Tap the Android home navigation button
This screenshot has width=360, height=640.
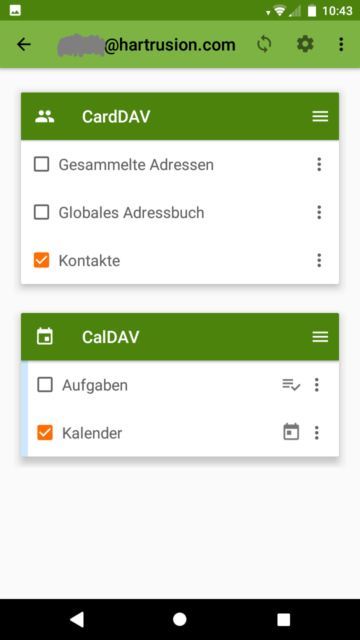[x=180, y=619]
